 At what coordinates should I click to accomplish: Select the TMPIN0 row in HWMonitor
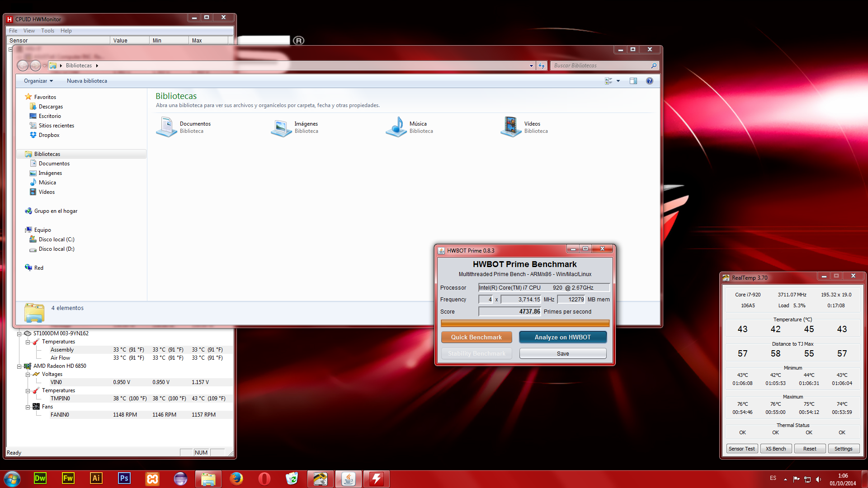pos(141,399)
